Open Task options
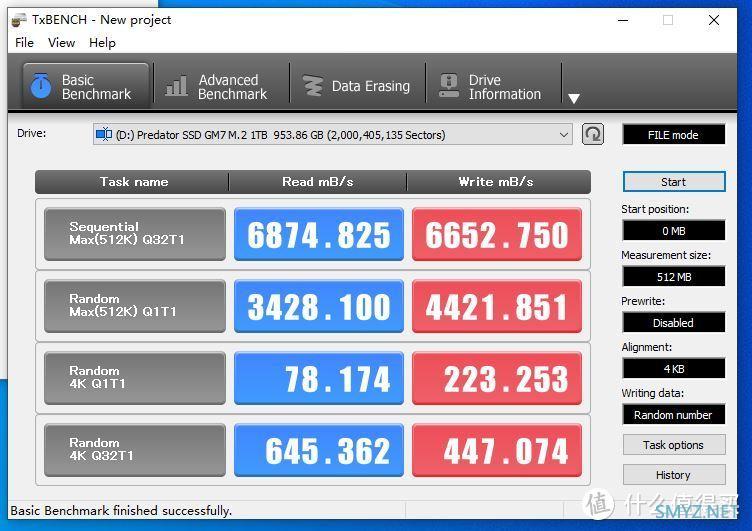752x531 pixels. pos(674,445)
